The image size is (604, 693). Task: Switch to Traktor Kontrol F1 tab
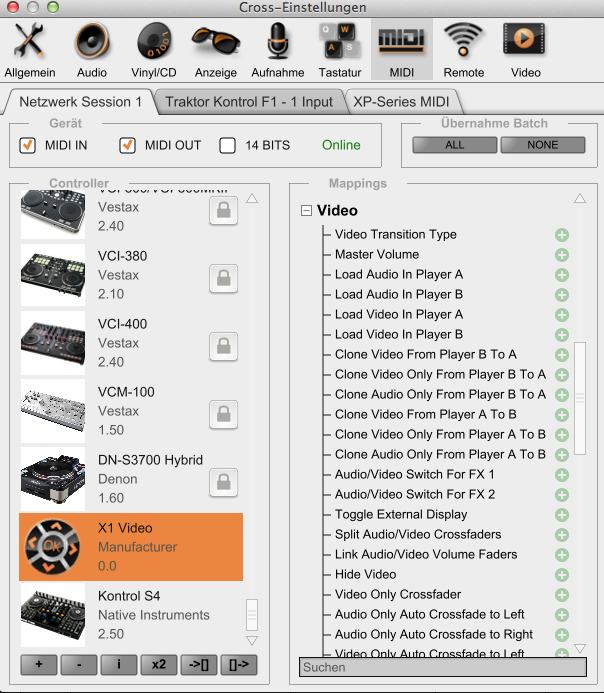(x=248, y=101)
